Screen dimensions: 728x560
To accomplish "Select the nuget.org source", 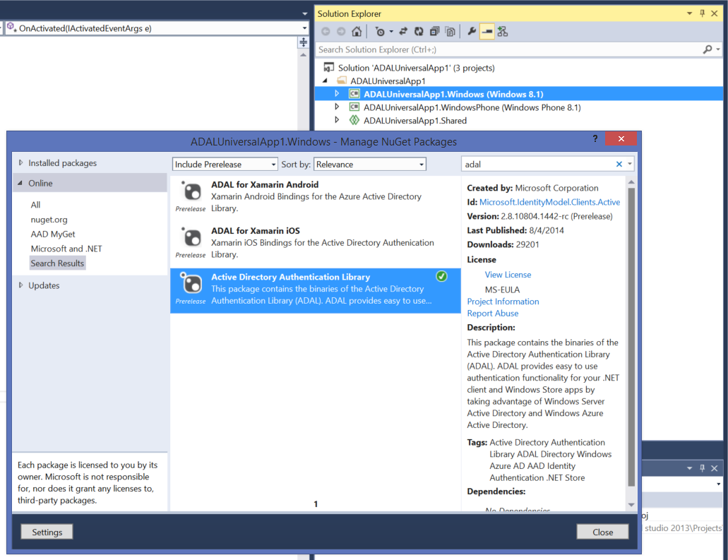I will tap(49, 219).
